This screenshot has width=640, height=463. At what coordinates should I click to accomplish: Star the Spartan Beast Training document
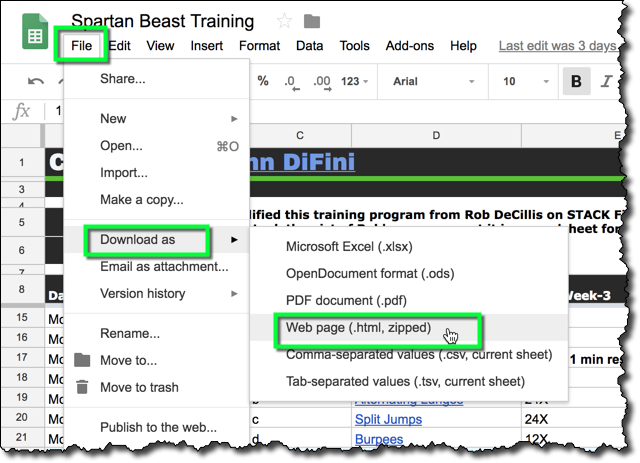pyautogui.click(x=284, y=21)
